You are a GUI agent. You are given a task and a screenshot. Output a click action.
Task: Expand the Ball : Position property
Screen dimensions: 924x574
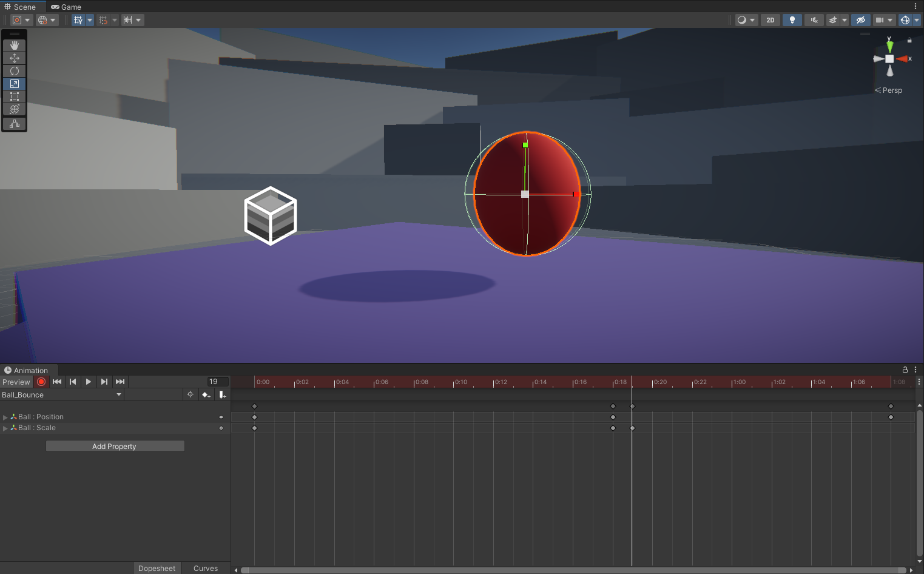5,417
